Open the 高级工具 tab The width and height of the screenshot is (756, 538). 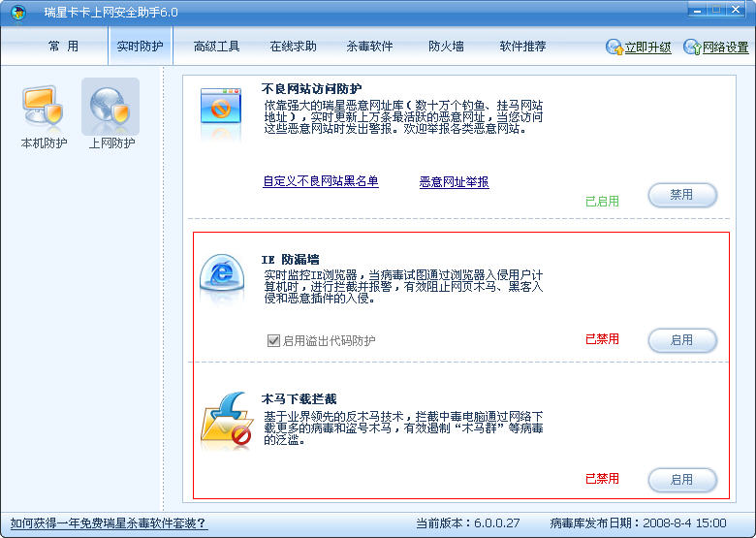(x=216, y=47)
